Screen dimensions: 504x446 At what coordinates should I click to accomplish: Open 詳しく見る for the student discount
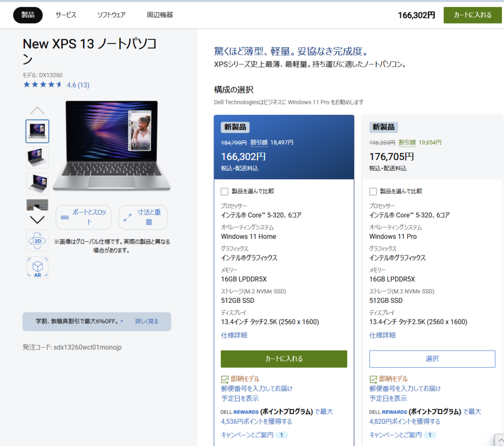point(147,321)
